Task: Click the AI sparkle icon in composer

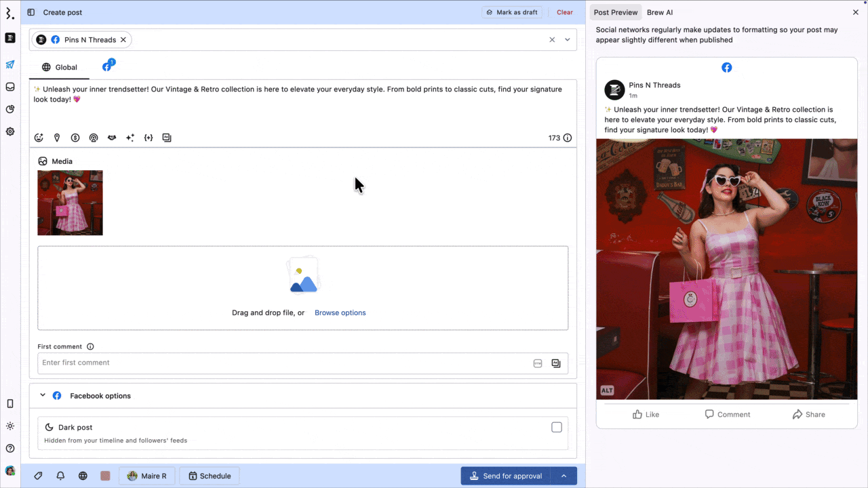Action: 130,138
